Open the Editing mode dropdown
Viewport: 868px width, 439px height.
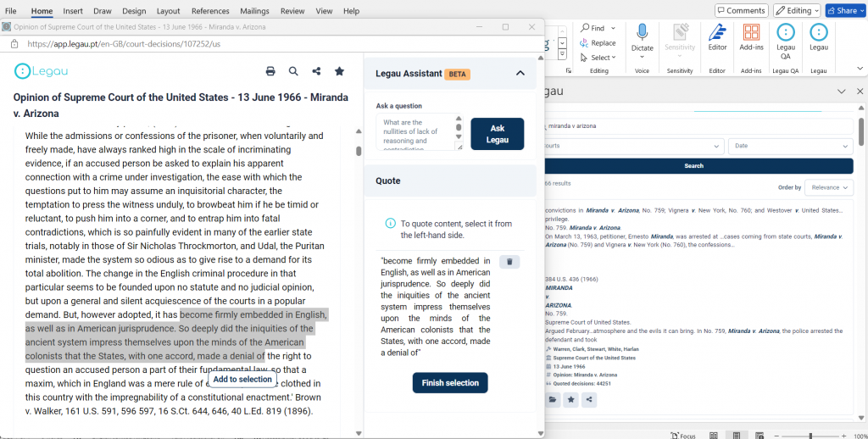tap(797, 10)
